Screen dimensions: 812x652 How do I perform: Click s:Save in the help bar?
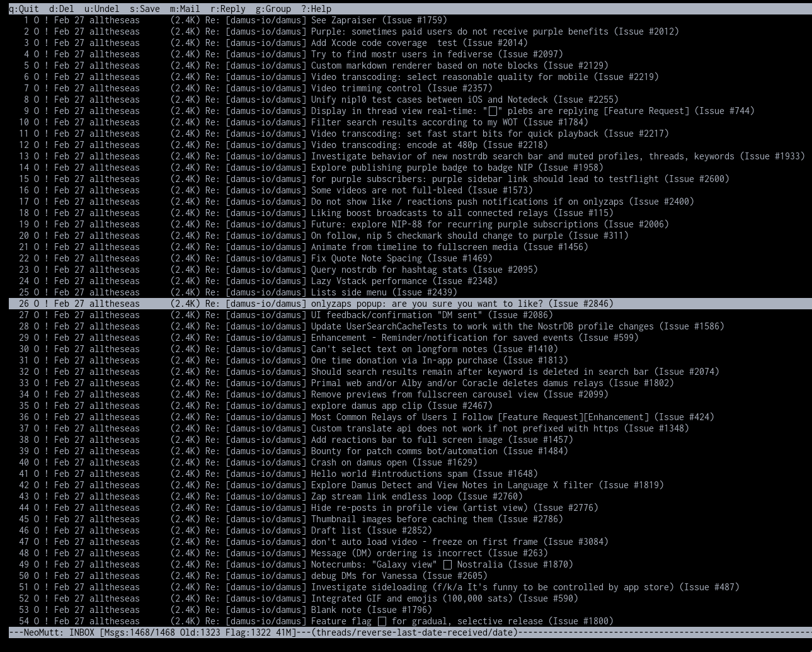[144, 9]
